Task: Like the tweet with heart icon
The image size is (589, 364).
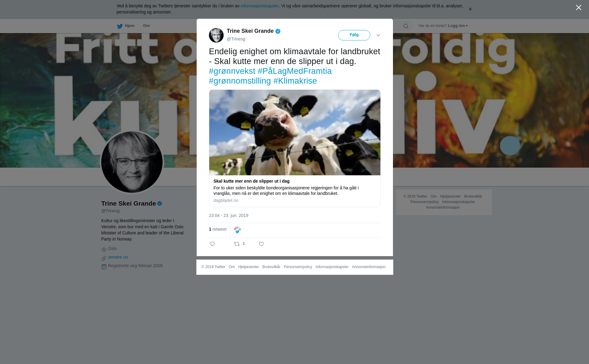Action: pyautogui.click(x=261, y=244)
